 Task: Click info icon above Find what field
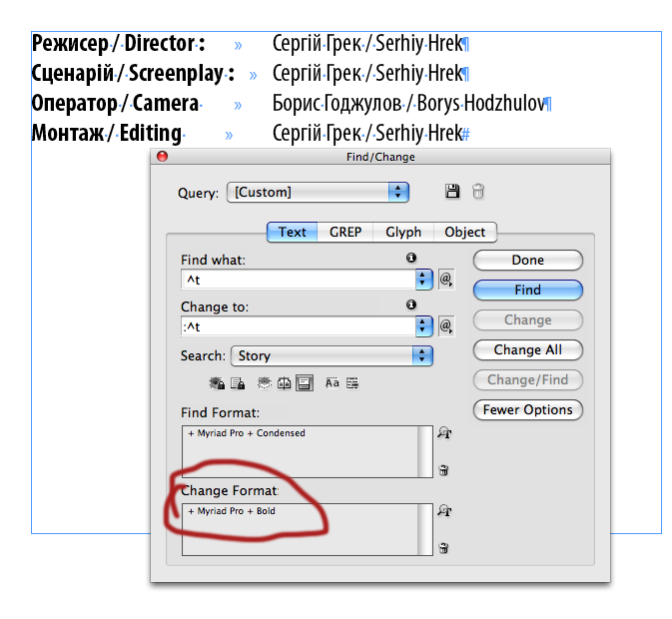tap(411, 258)
